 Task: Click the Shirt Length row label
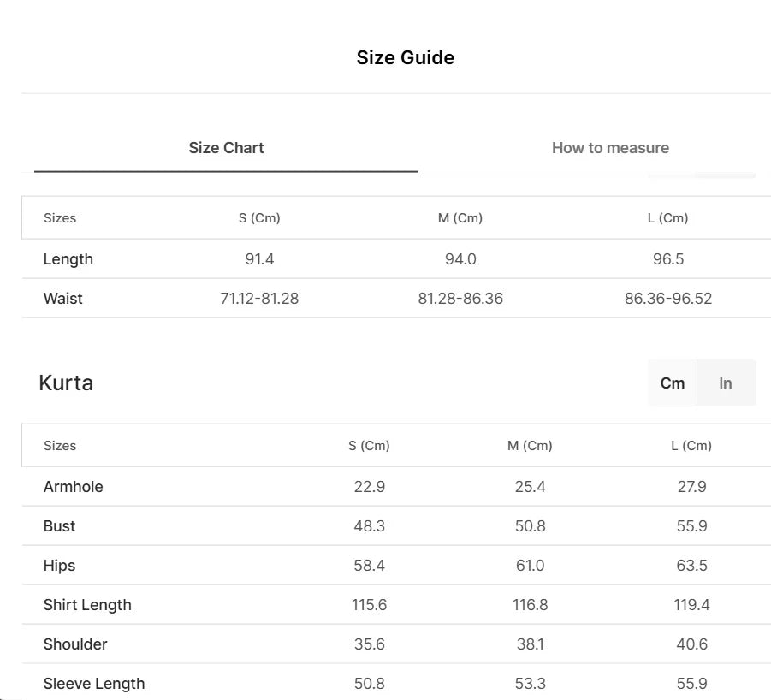pyautogui.click(x=87, y=605)
